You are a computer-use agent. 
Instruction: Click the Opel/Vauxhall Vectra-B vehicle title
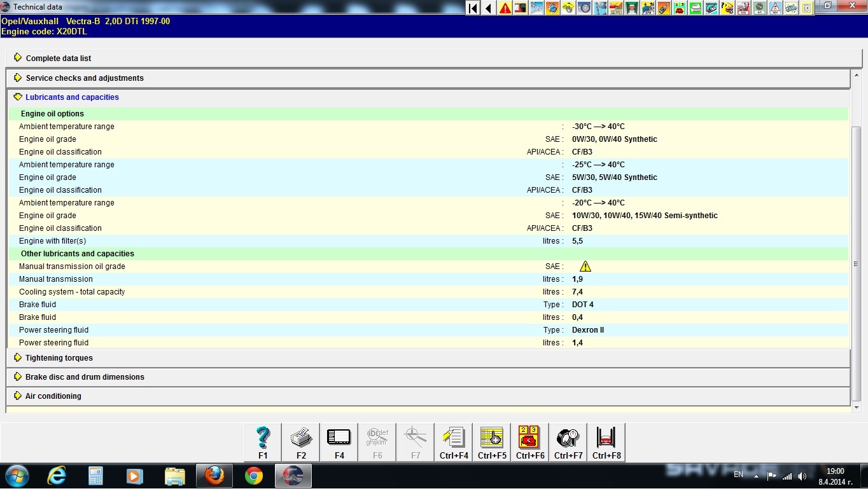coord(85,21)
